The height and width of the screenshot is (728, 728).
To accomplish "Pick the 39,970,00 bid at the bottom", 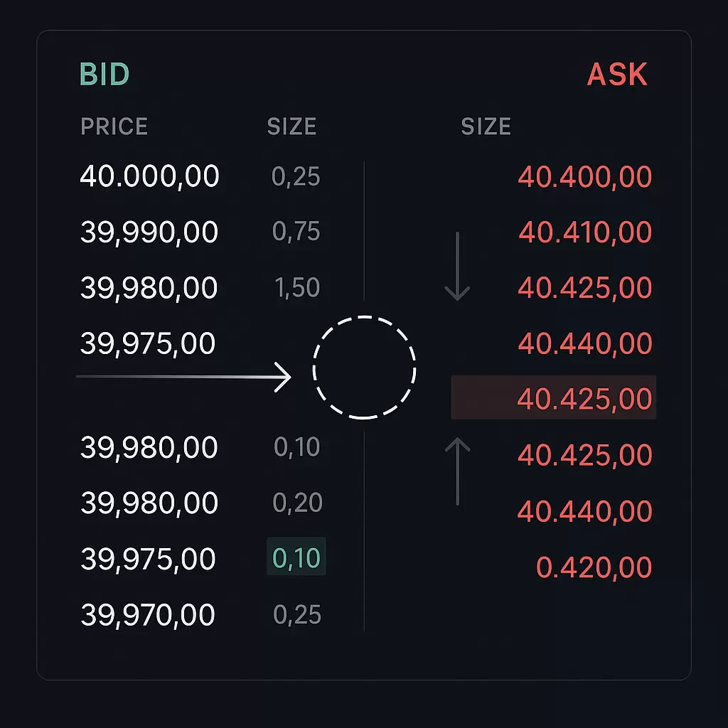I will (x=148, y=615).
